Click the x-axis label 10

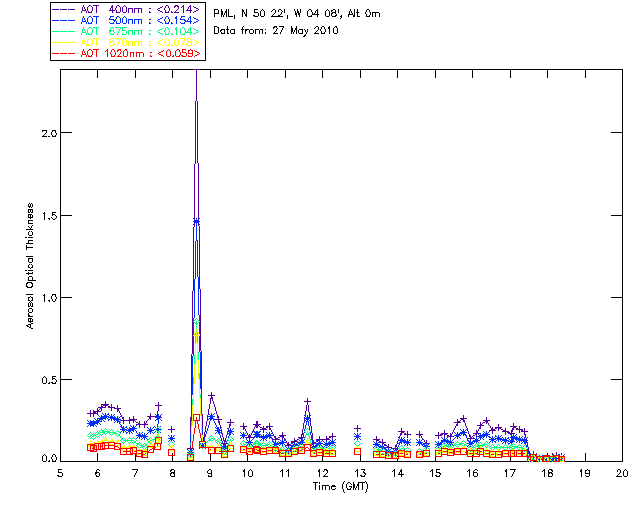pos(247,473)
